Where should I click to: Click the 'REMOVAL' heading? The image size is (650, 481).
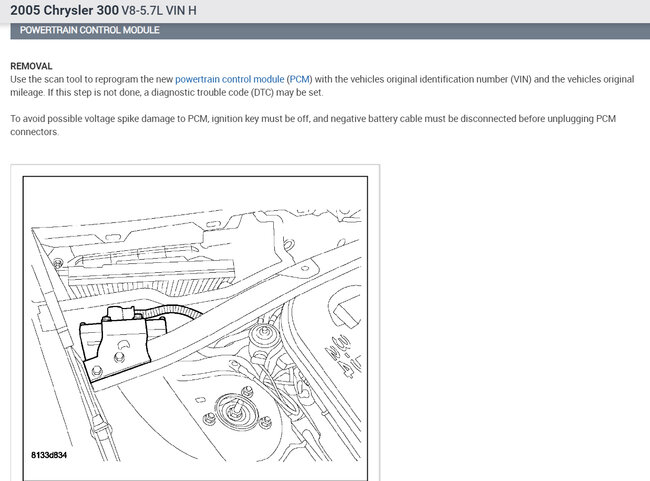(31, 66)
